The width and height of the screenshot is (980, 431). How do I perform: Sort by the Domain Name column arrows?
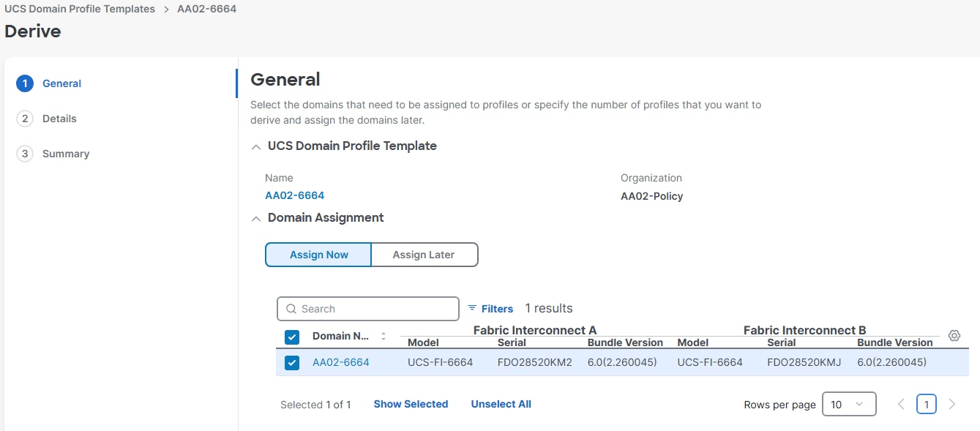(x=384, y=337)
